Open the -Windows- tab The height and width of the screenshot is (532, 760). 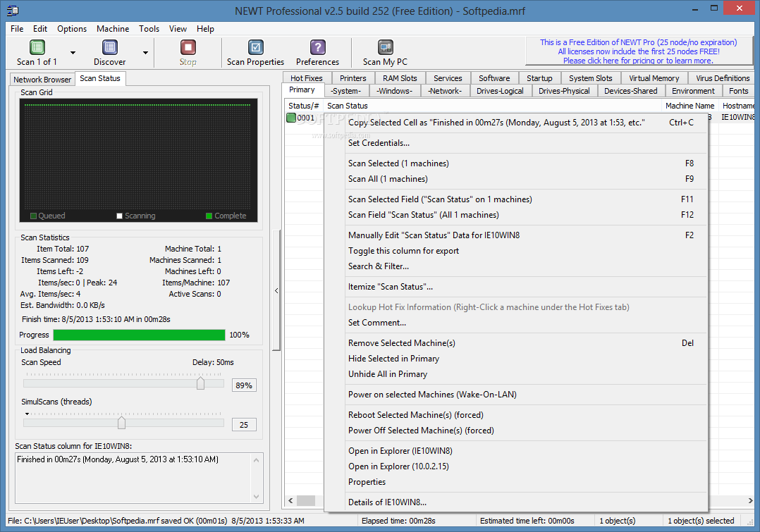pyautogui.click(x=395, y=91)
